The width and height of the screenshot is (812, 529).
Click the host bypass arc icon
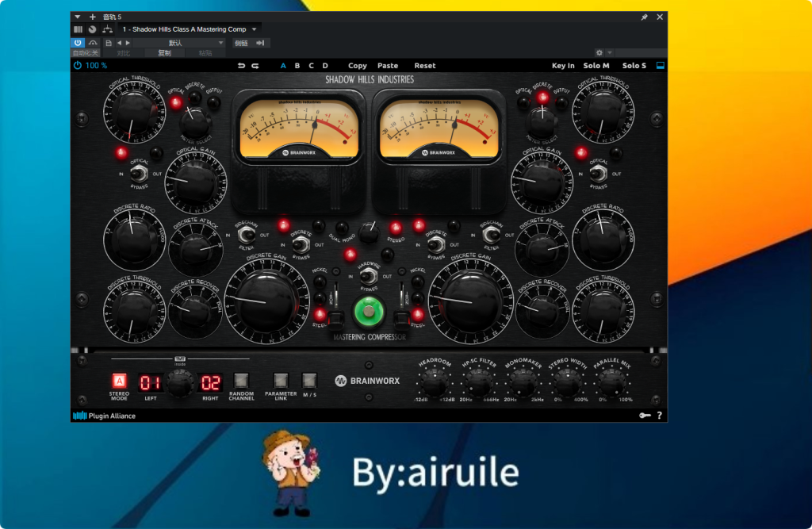[x=93, y=43]
